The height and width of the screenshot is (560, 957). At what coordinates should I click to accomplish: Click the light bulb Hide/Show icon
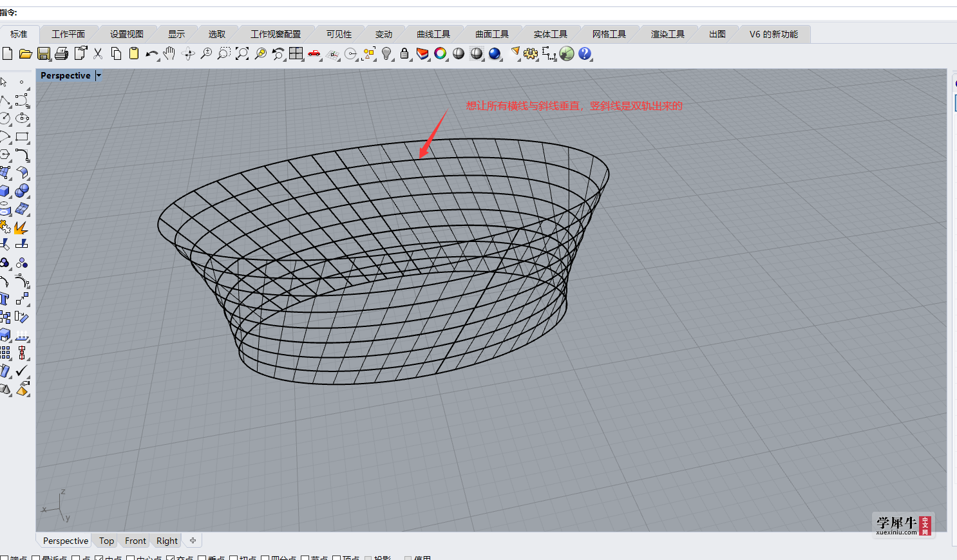[386, 53]
